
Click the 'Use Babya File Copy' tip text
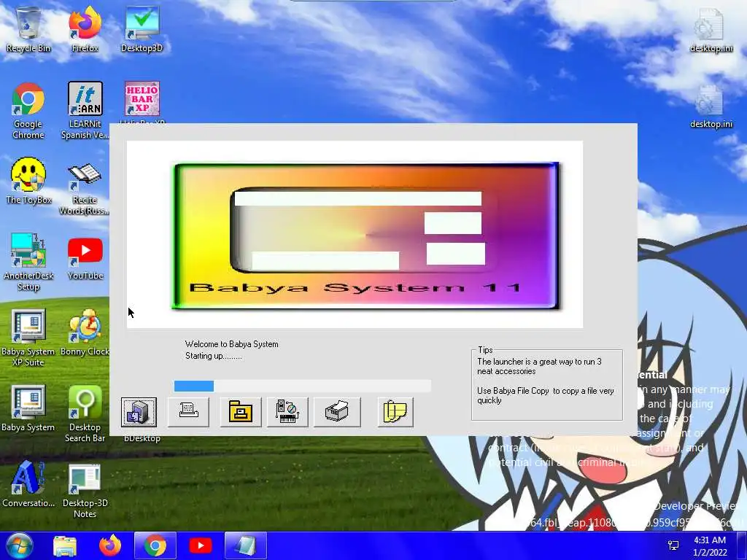coord(546,395)
